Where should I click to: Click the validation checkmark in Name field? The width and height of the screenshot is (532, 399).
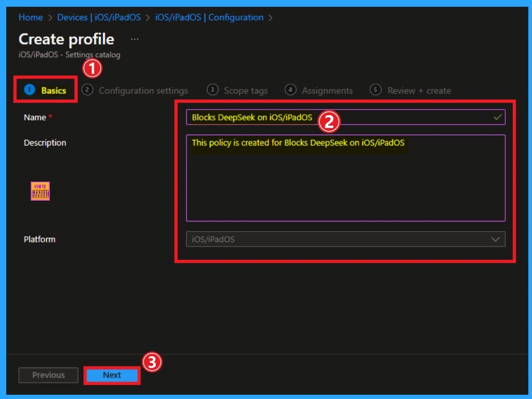[497, 117]
